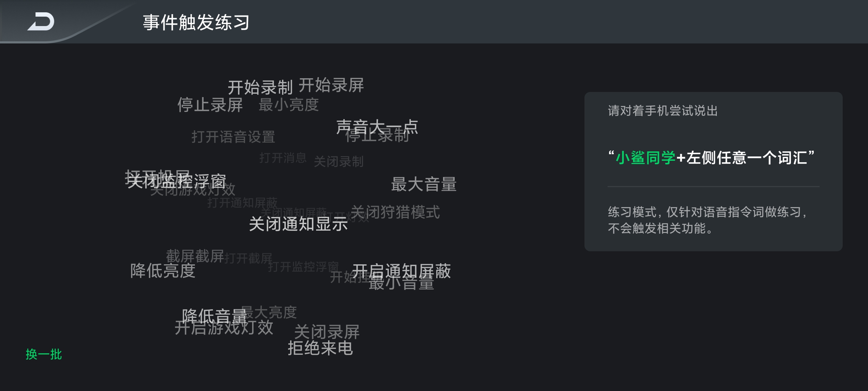Select the 最大音量 phrase
This screenshot has width=868, height=391.
(x=424, y=184)
